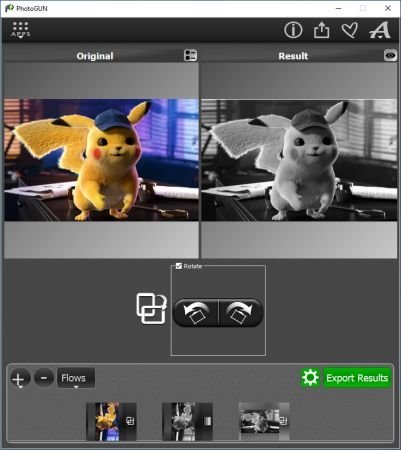401x450 pixels.
Task: Close the PhotoGUN window
Action: tap(388, 8)
